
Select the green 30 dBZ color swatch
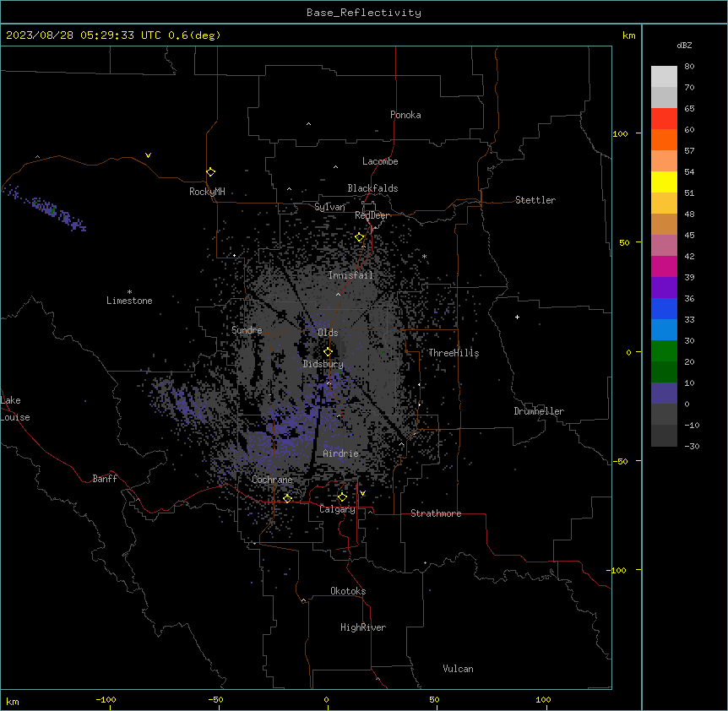(664, 351)
